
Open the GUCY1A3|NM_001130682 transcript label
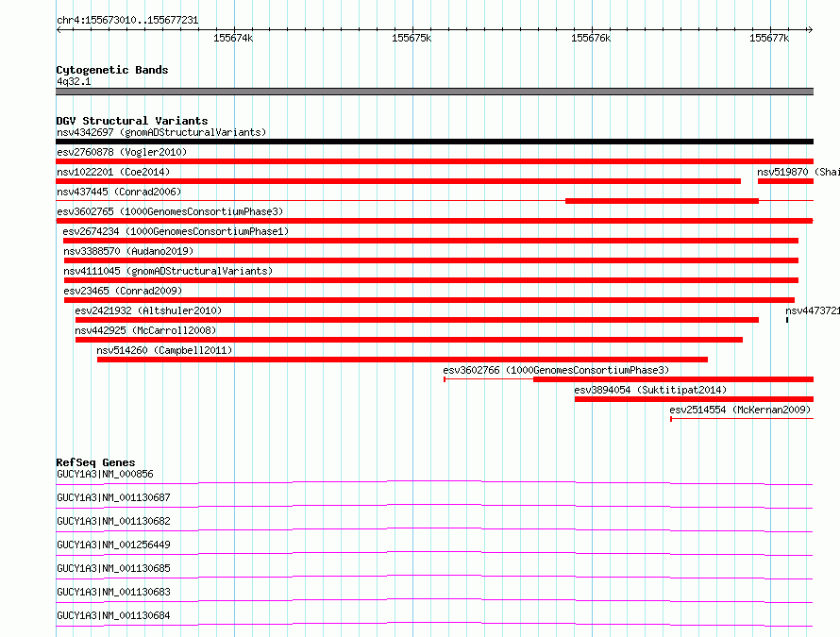113,521
